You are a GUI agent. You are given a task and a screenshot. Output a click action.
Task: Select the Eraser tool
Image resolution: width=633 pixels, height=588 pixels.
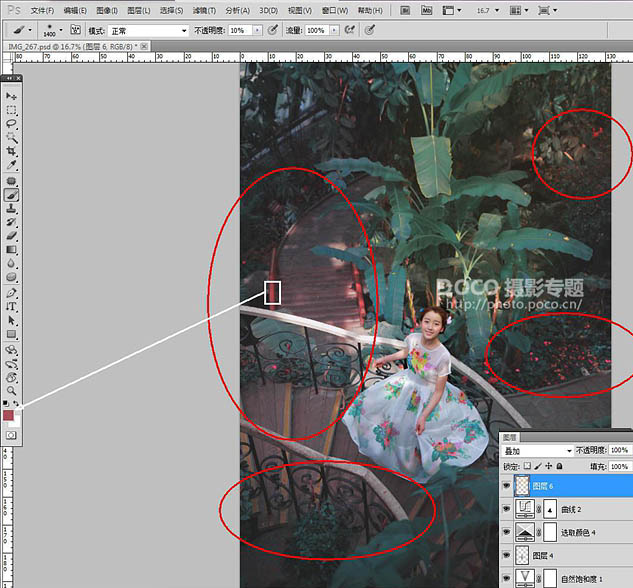[11, 236]
